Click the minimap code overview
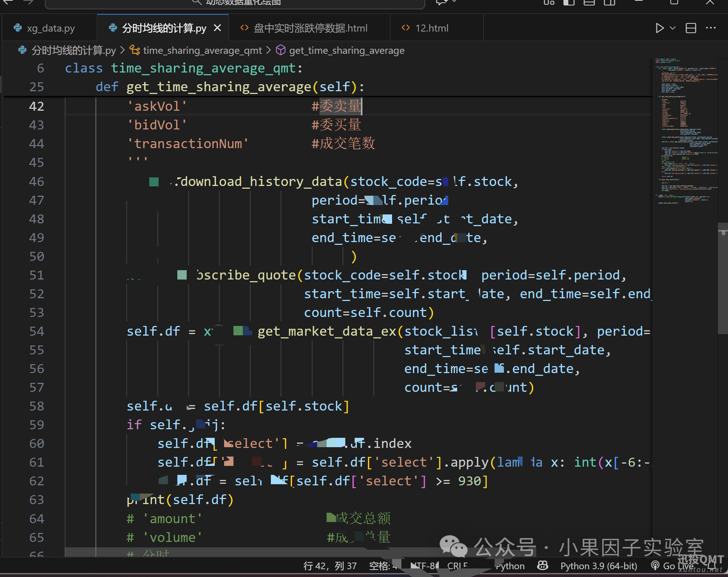The width and height of the screenshot is (728, 577). click(x=686, y=131)
